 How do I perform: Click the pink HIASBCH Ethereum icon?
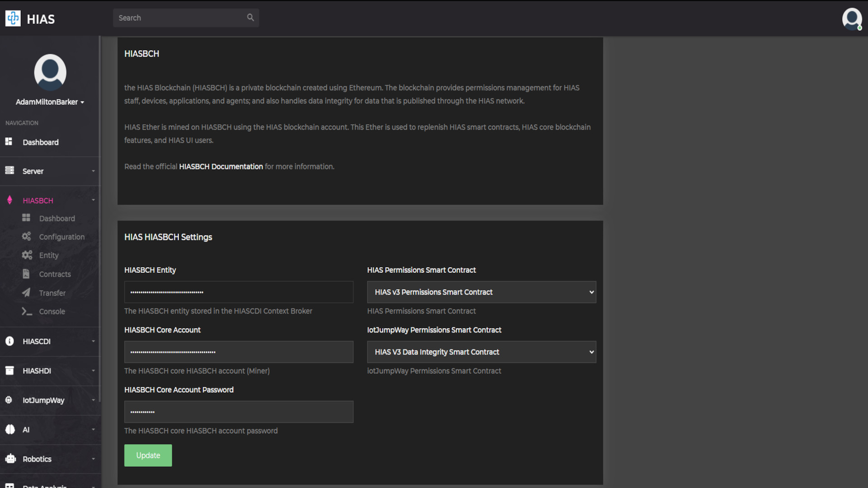(9, 200)
